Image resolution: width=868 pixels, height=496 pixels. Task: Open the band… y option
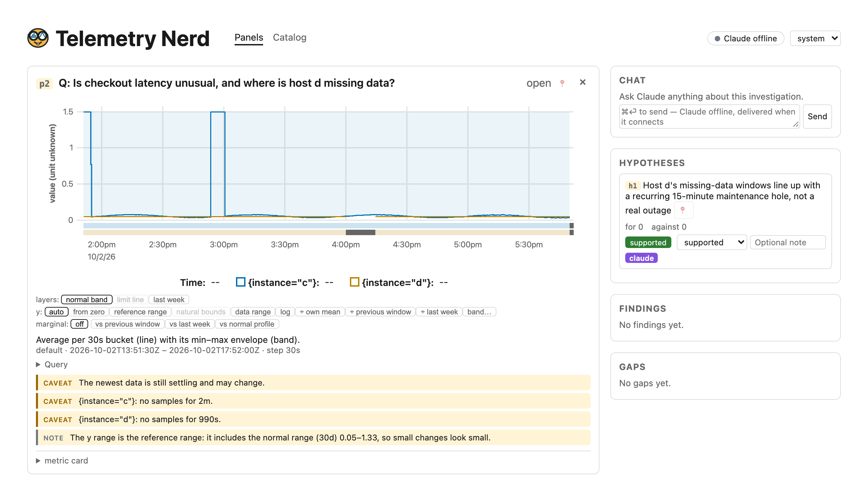point(479,312)
